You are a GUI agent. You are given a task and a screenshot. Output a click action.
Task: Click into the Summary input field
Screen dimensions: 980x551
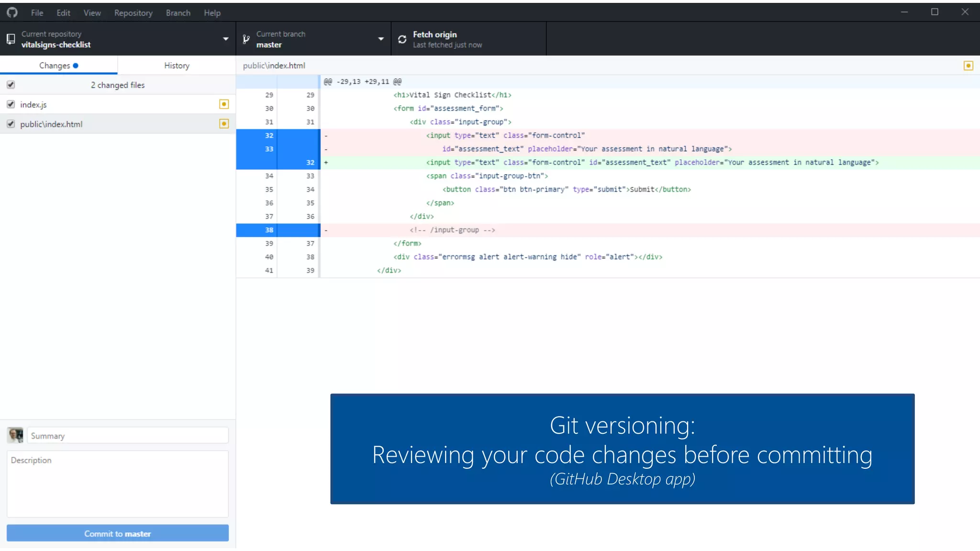127,436
